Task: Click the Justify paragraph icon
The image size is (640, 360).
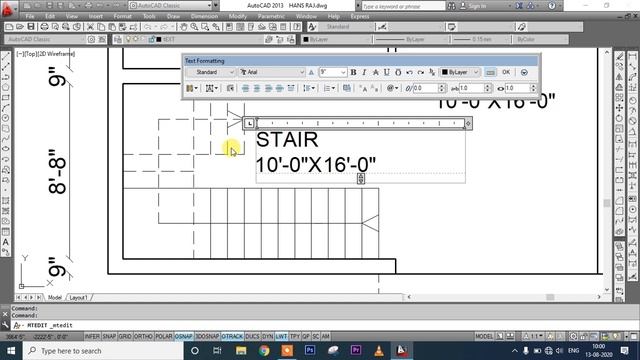Action: click(280, 88)
